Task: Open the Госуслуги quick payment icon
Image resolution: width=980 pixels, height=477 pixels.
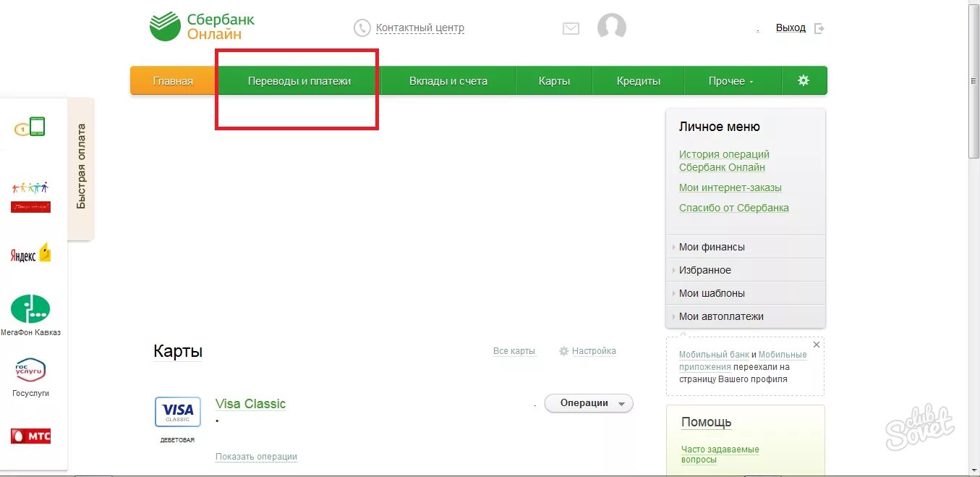Action: point(30,371)
